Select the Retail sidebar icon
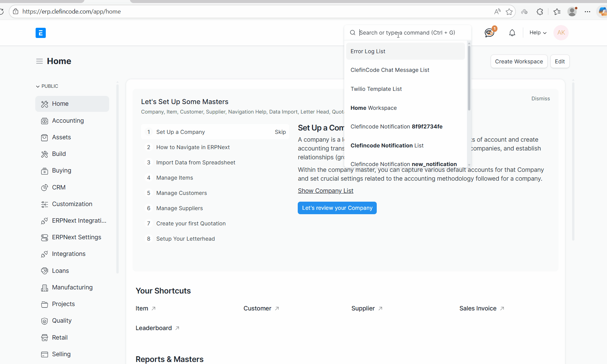 [45, 337]
